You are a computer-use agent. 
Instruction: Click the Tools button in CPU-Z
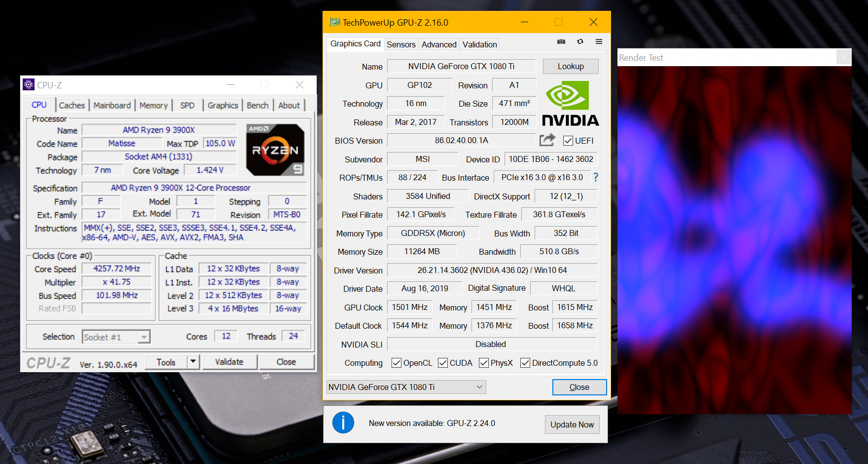coord(166,362)
